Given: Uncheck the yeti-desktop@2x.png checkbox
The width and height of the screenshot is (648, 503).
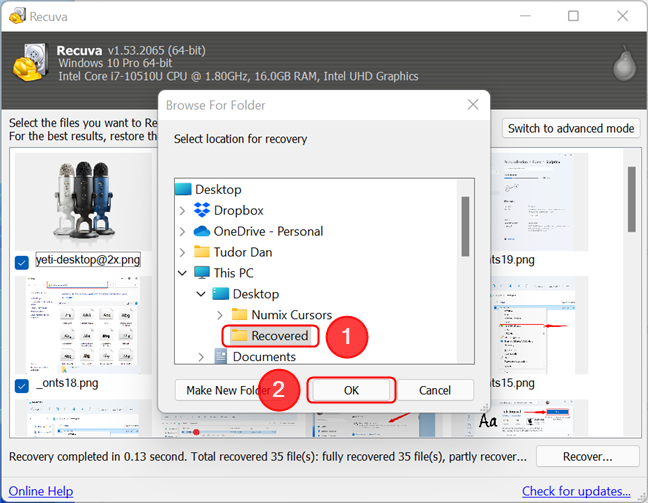Looking at the screenshot, I should click(x=21, y=262).
